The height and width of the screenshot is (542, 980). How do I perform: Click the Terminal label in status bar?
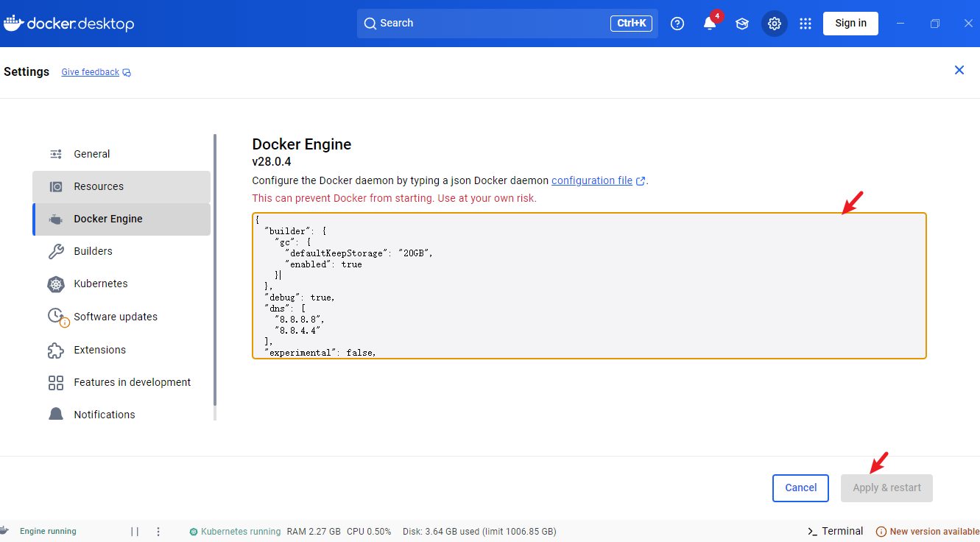(842, 531)
